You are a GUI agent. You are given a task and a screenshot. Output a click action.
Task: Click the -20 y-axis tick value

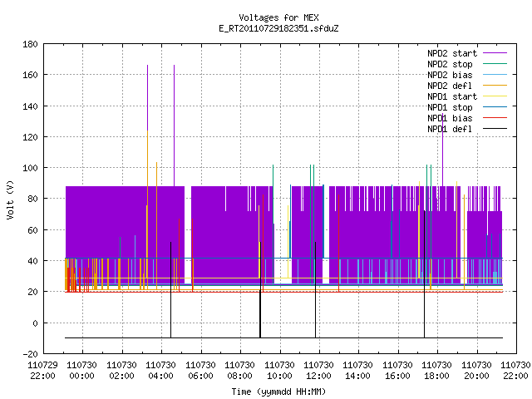click(x=30, y=354)
